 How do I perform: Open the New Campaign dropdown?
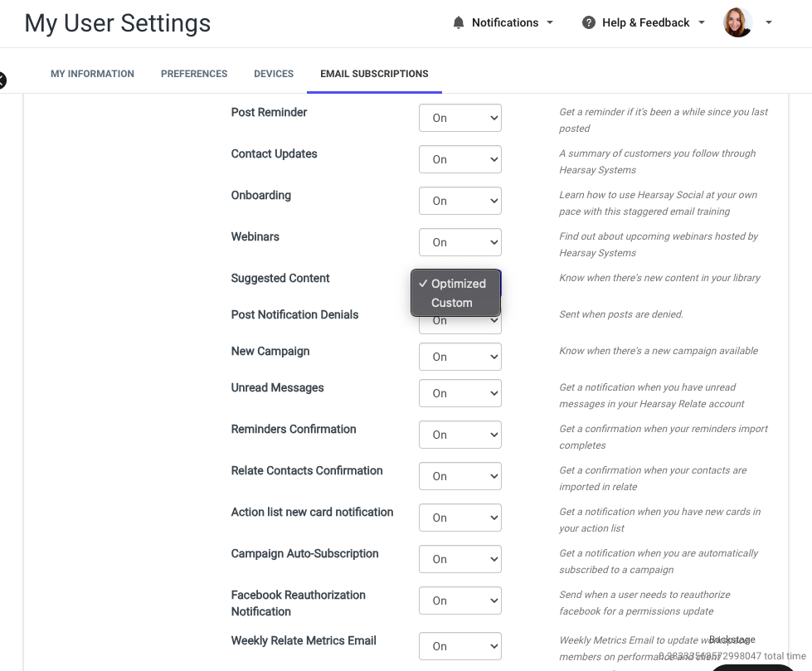(x=459, y=357)
